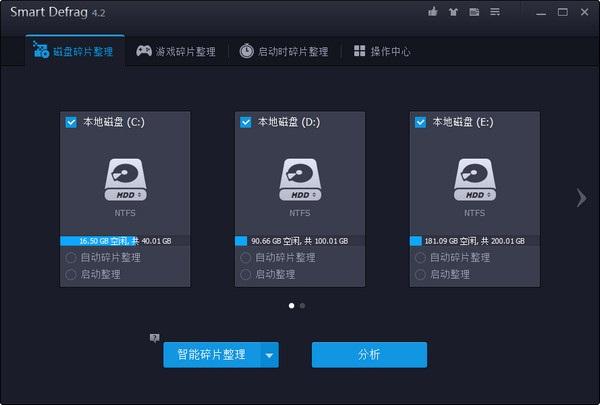Open the 操作中心 tab
This screenshot has height=405, width=600.
pos(382,51)
